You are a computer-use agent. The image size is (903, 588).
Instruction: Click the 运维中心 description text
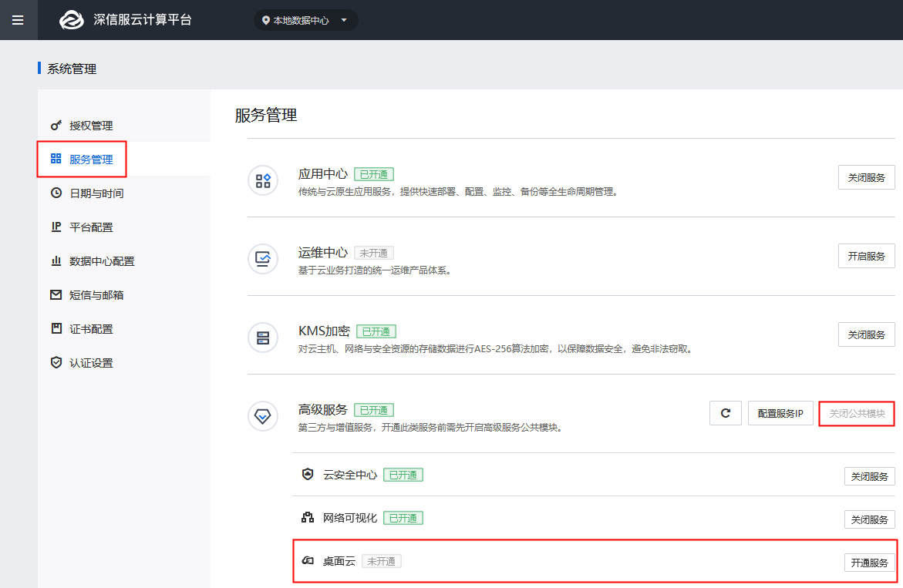374,270
